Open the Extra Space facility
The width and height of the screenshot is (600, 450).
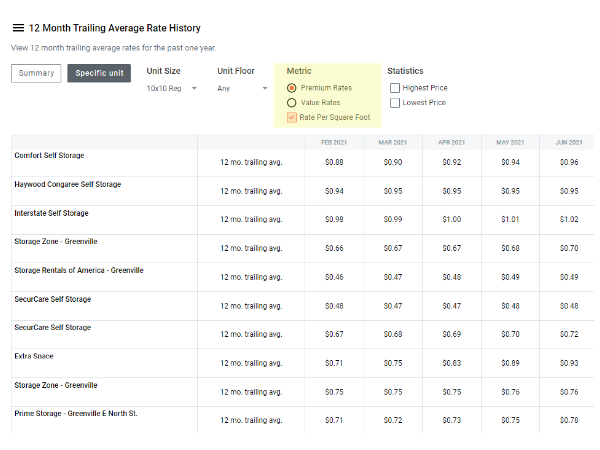(x=34, y=356)
